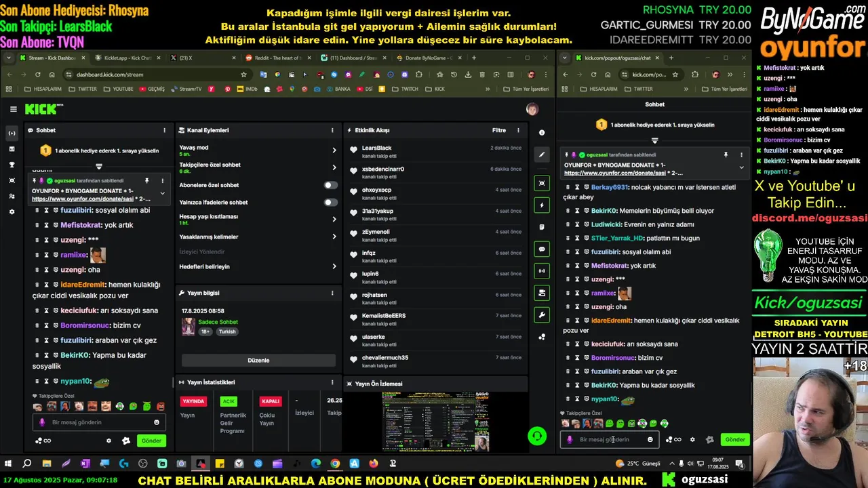
Task: Bookmark the dashboard.kick.com page with star
Action: [243, 75]
